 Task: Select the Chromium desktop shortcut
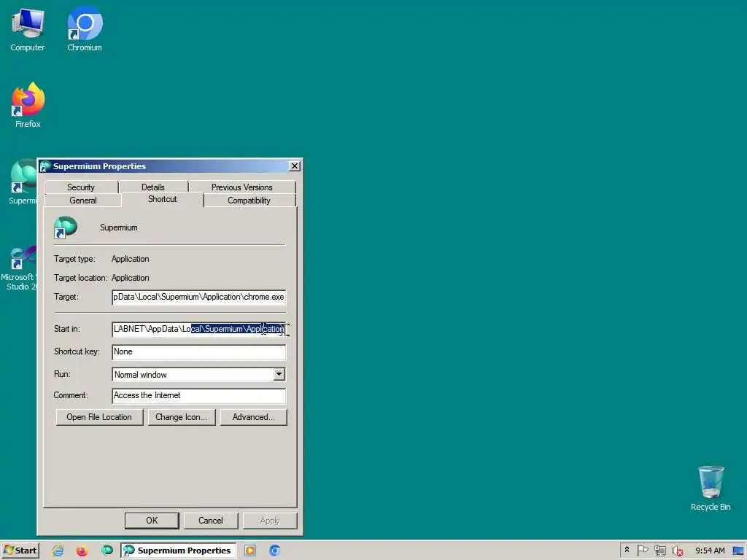pos(85,29)
